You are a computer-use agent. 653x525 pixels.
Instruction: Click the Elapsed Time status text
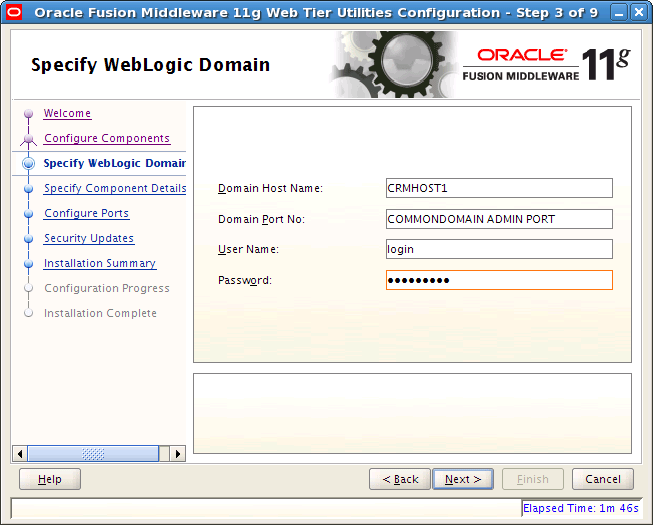(x=581, y=508)
